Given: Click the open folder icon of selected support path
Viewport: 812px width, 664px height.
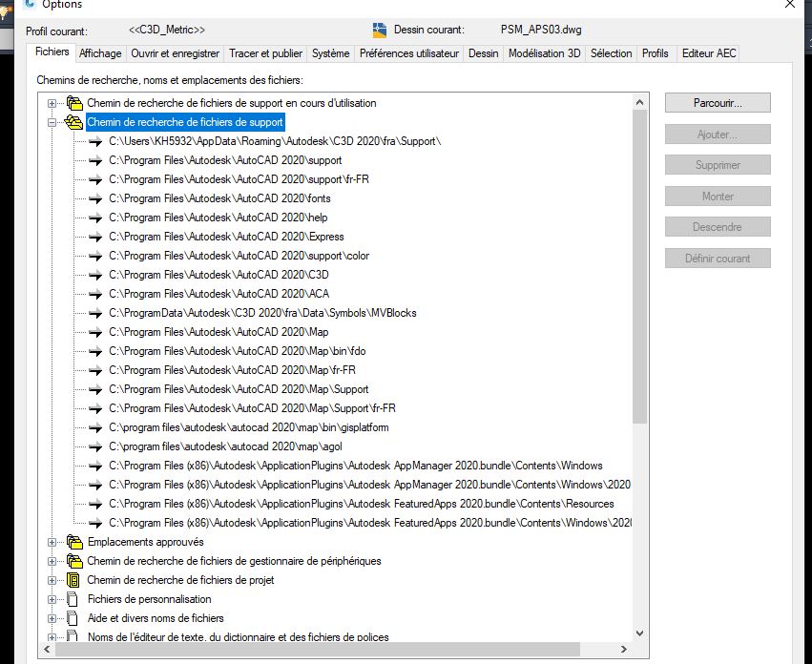Looking at the screenshot, I should 73,122.
